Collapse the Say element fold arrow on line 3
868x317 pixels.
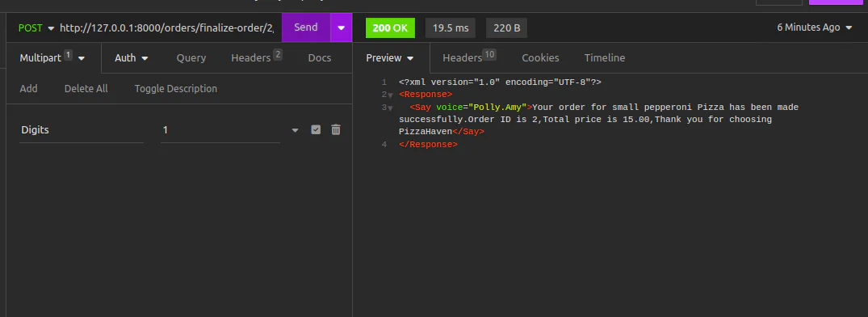(x=390, y=108)
